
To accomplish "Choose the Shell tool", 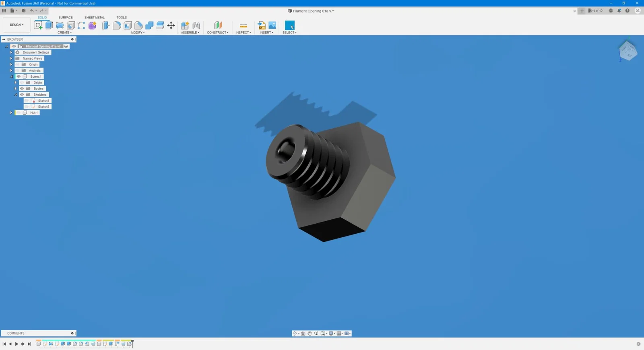I will pyautogui.click(x=128, y=25).
